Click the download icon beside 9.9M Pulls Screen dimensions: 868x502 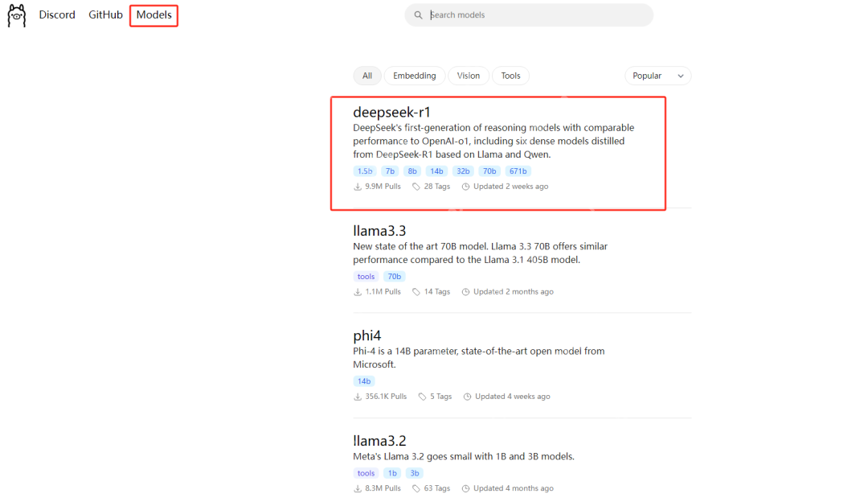(x=358, y=187)
